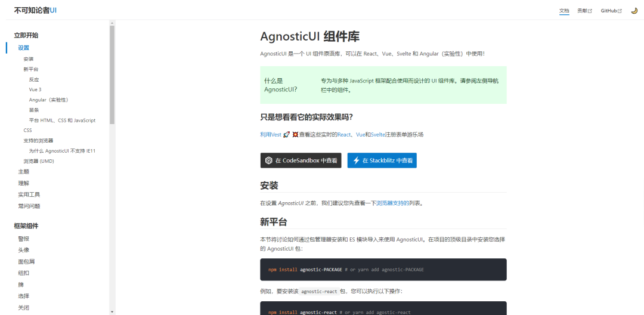Click the 什么是 AgnosticUI? callout label
The height and width of the screenshot is (315, 644).
281,85
